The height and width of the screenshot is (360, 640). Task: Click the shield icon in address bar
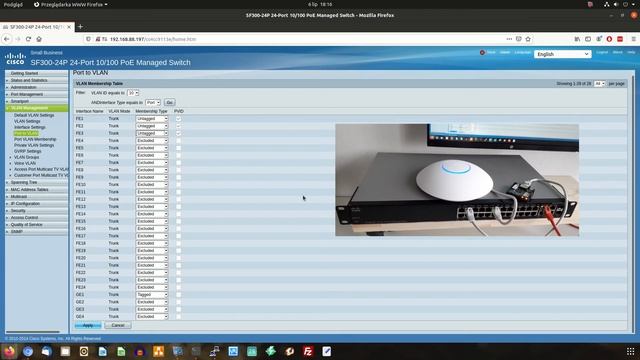coord(88,39)
